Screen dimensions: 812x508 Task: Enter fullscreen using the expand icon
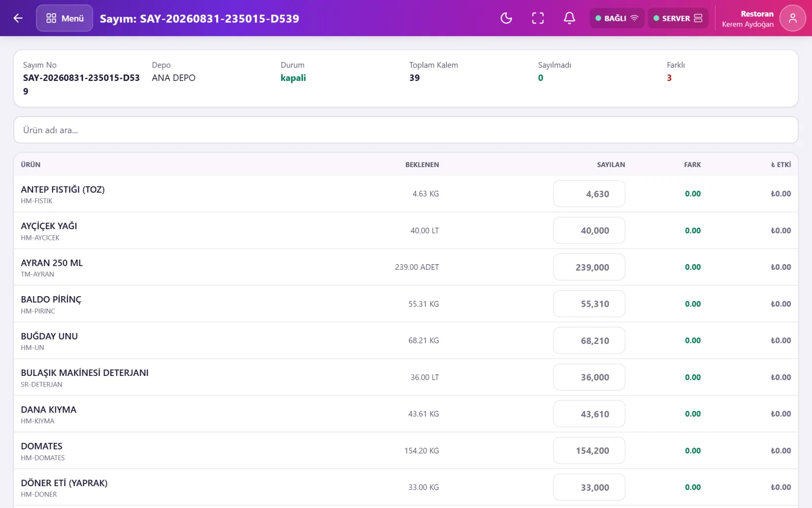(538, 18)
